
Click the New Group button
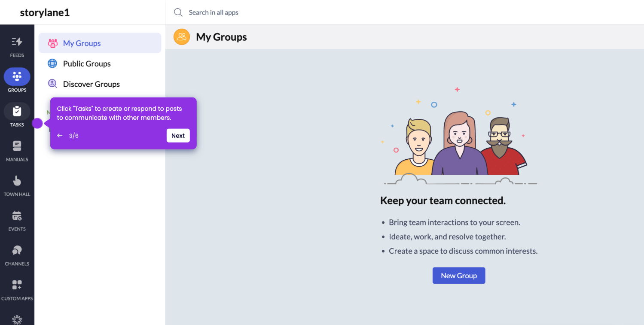pyautogui.click(x=459, y=276)
